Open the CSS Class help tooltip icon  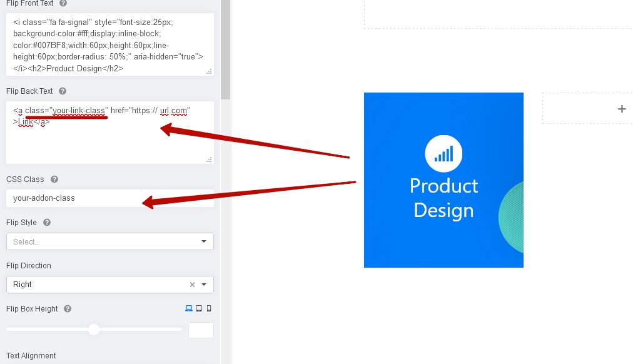[x=54, y=179]
